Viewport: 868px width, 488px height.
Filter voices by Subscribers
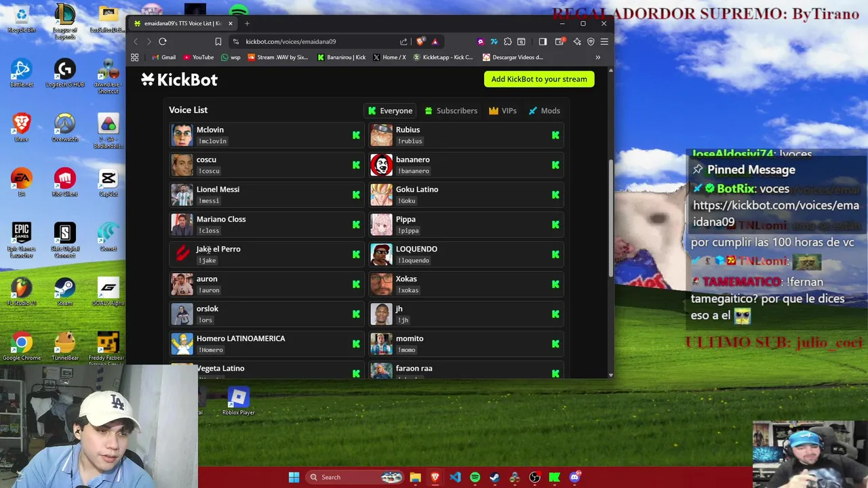tap(451, 110)
